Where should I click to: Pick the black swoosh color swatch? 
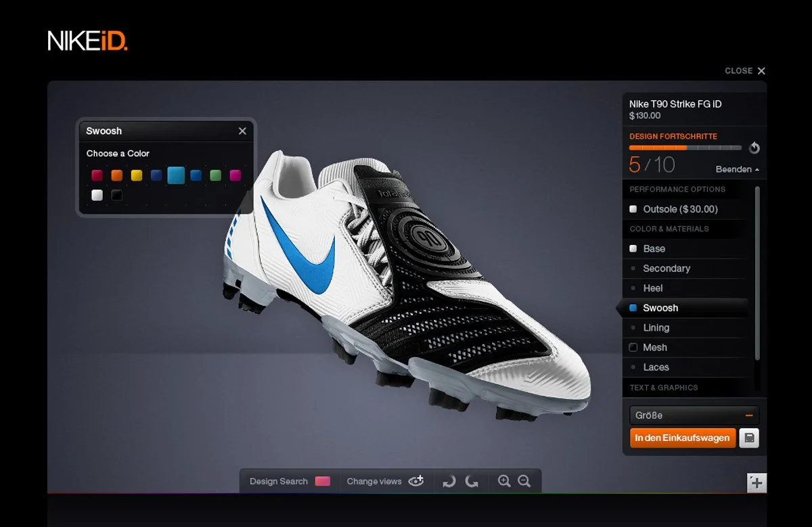point(117,195)
